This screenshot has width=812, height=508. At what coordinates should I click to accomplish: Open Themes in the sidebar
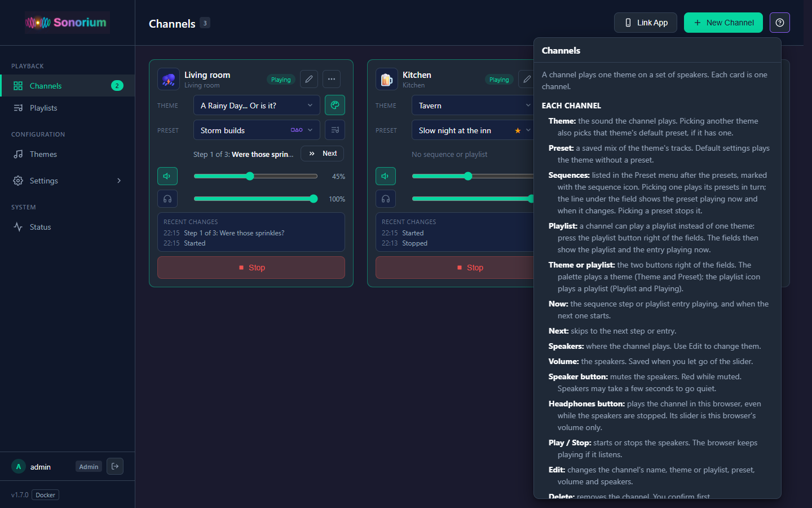pyautogui.click(x=68, y=154)
